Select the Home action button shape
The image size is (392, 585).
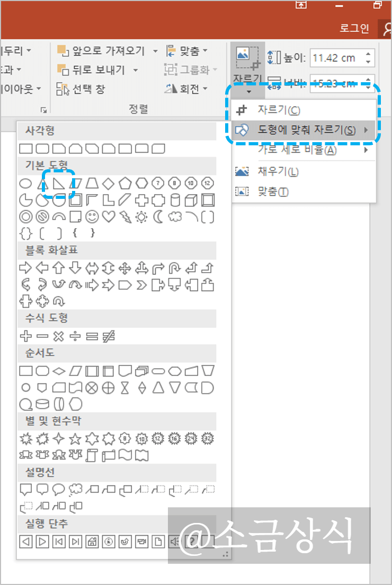(x=92, y=541)
